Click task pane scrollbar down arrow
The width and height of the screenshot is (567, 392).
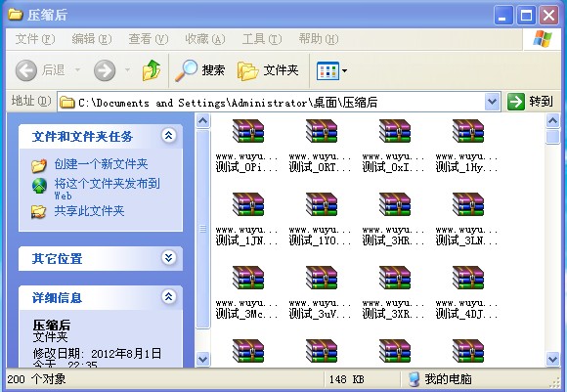tap(203, 360)
